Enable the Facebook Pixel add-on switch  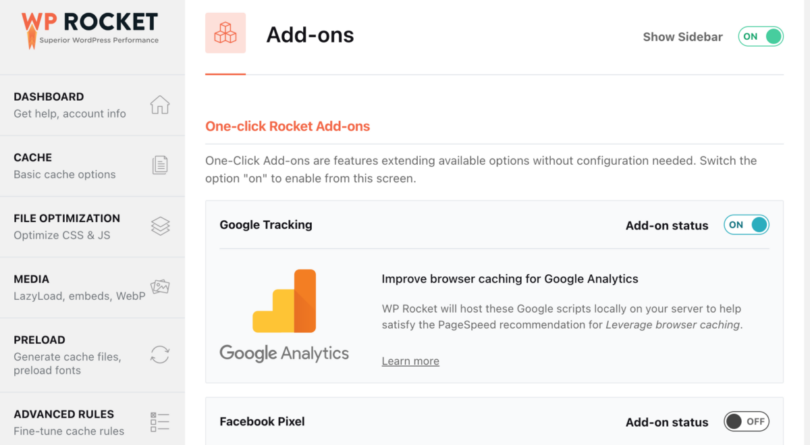[746, 422]
